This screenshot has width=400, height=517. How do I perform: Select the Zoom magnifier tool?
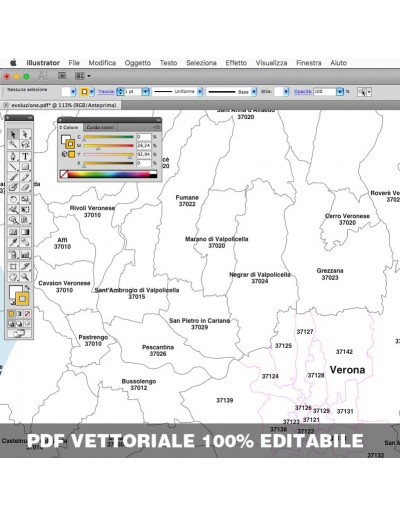[25, 277]
